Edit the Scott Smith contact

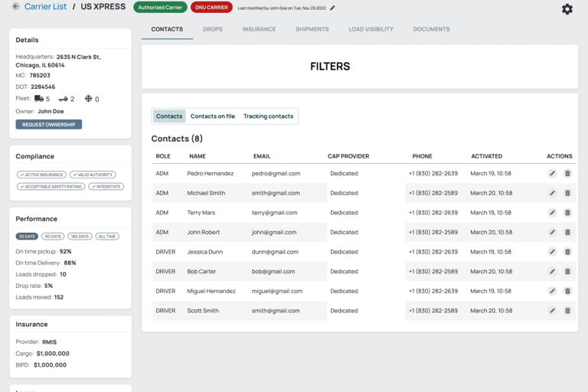(x=552, y=311)
